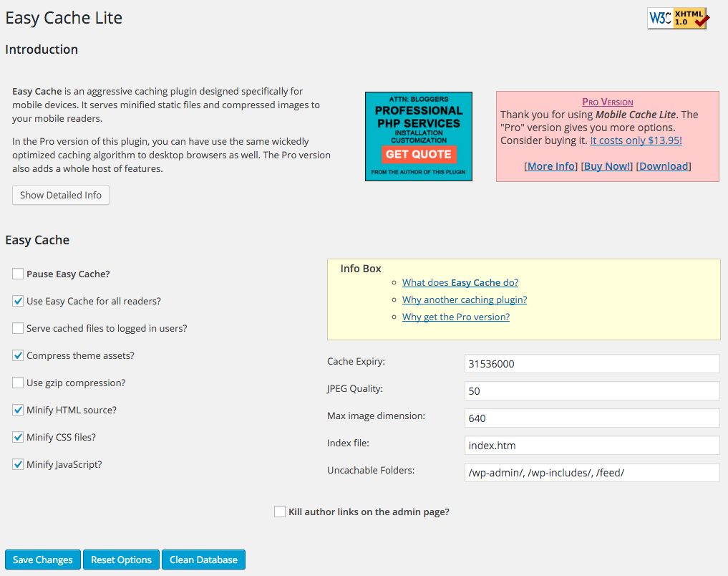Click the Cache Expiry label

pos(356,361)
